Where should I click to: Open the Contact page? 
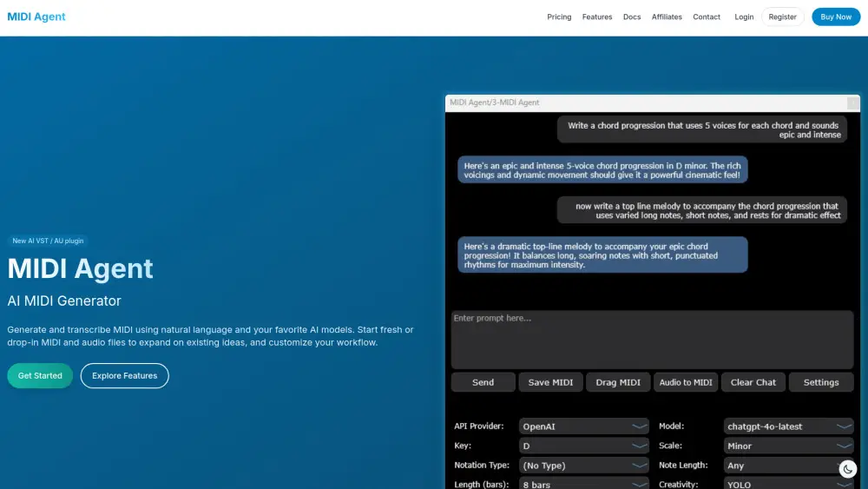pos(707,17)
